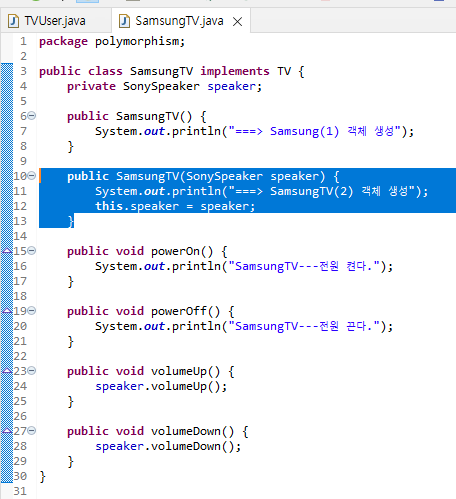This screenshot has width=456, height=499.
Task: Collapse the volumeDown() method at line 27
Action: tap(32, 431)
